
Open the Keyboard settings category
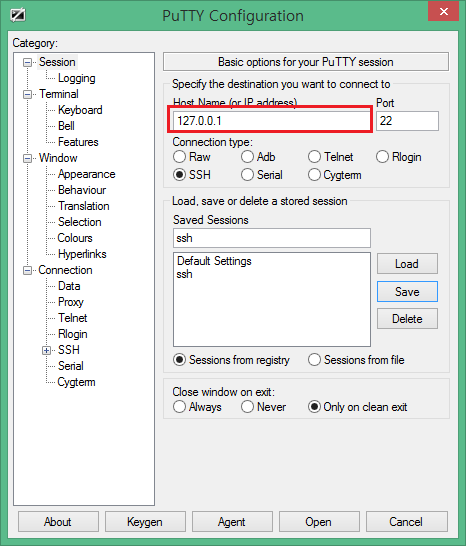80,110
